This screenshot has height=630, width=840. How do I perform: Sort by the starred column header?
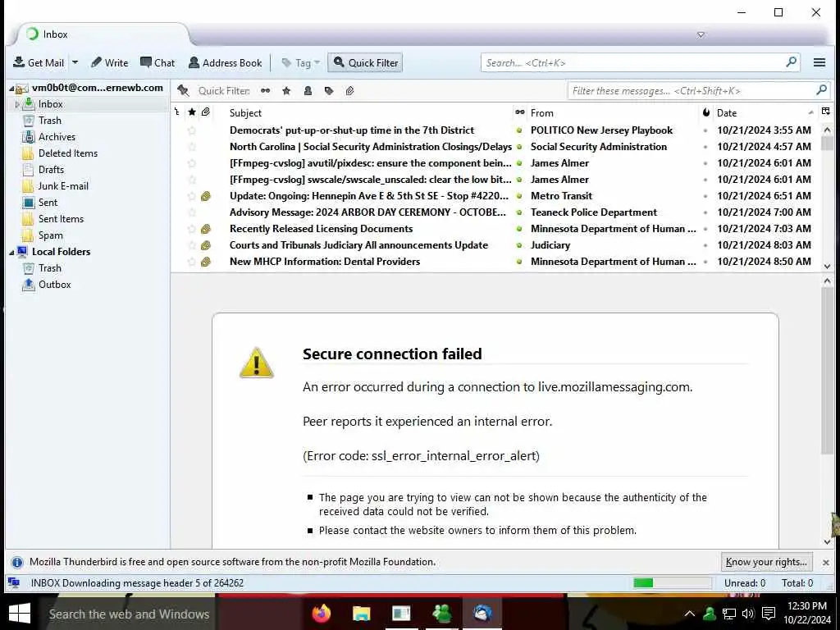pos(192,112)
